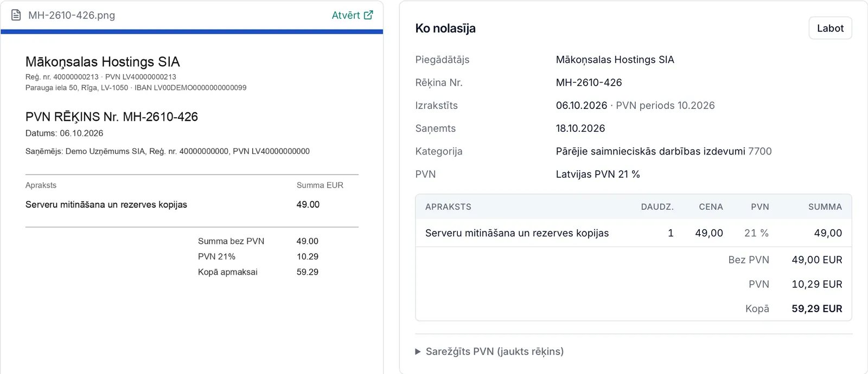868x374 pixels.
Task: Click table row Serveru mitināšana un rezerves kopijas
Action: coord(633,233)
